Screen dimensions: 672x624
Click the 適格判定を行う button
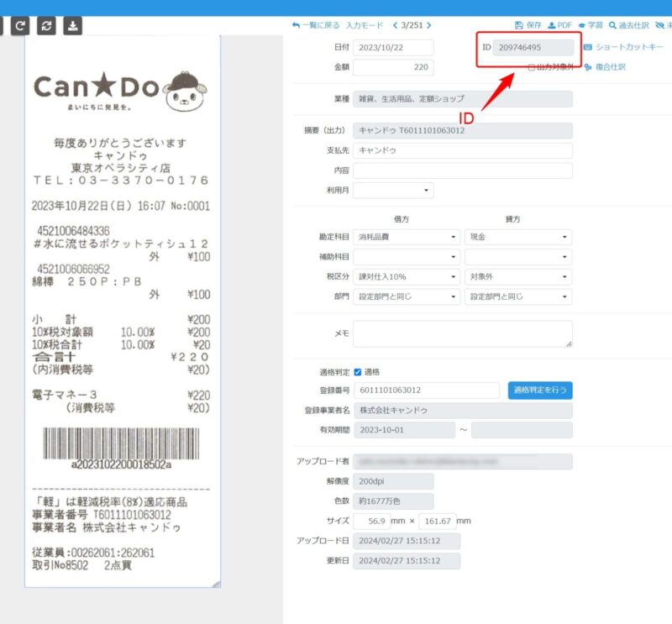[538, 390]
